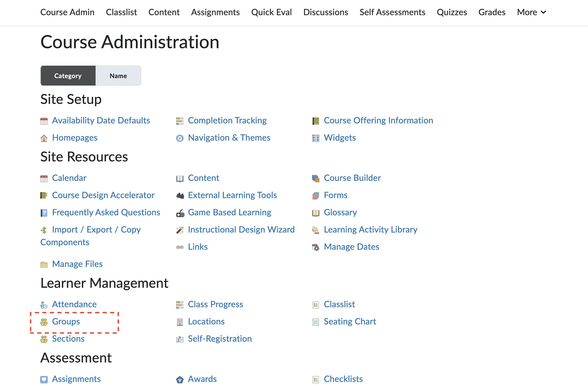Click the Manage Files folder icon

tap(44, 265)
